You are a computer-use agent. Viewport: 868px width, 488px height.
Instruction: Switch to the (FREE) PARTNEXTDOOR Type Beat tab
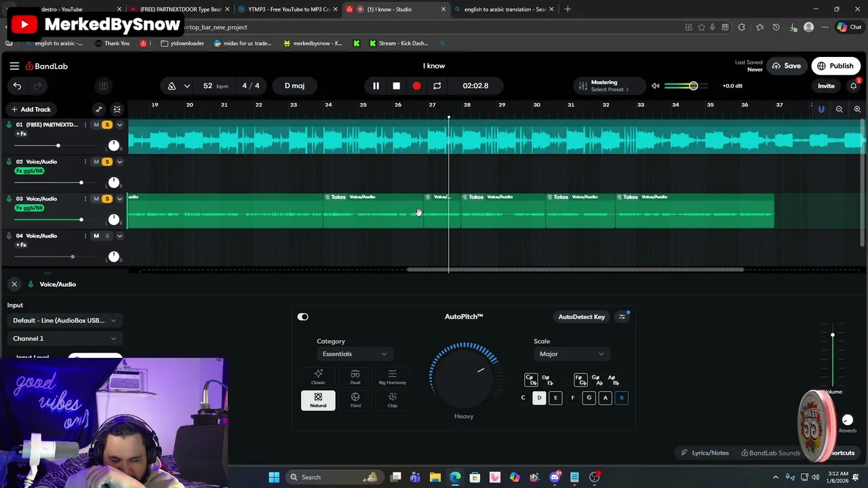click(x=180, y=9)
